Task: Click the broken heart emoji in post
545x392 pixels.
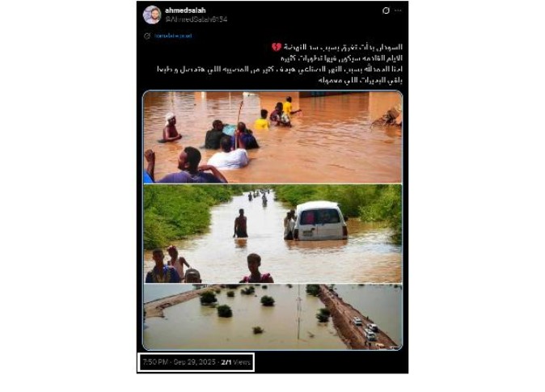Action: pos(277,47)
